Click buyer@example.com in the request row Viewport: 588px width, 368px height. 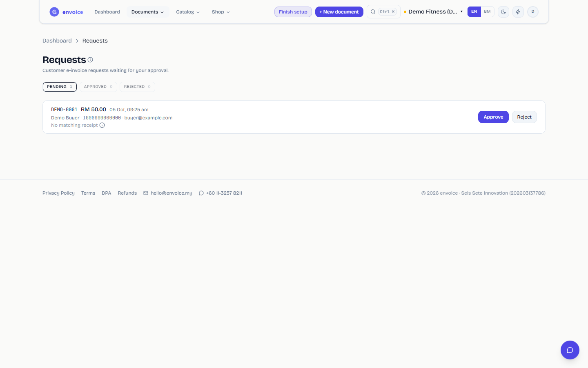tap(149, 118)
